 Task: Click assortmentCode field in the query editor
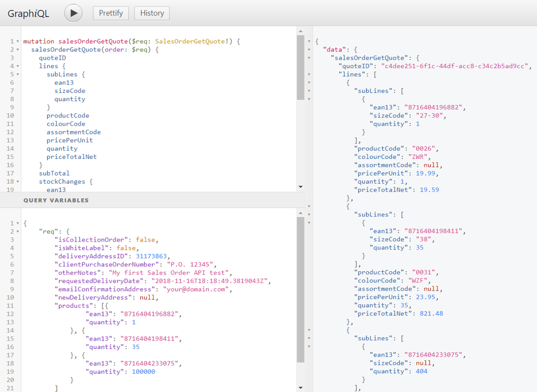[74, 132]
